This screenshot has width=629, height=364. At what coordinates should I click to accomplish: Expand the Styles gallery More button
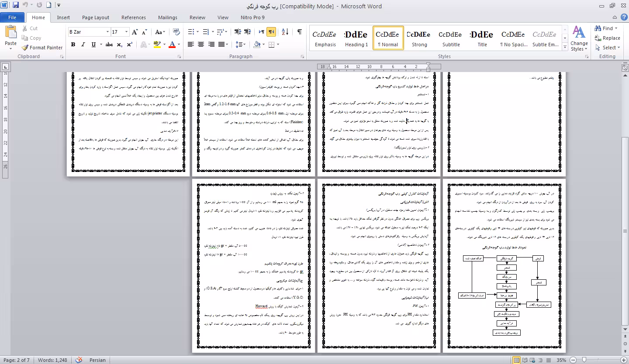pos(565,47)
